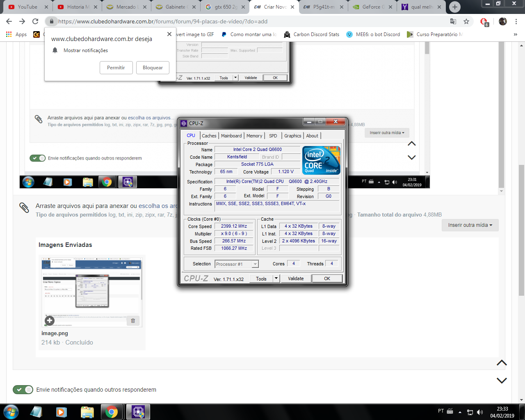
Task: Open the Processor #1 selection dropdown in CPU-Z
Action: pos(237,264)
